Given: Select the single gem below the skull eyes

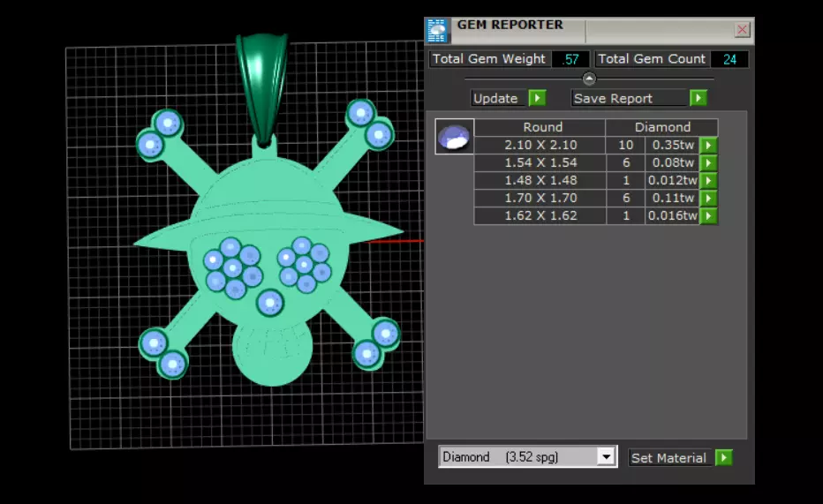Looking at the screenshot, I should 270,303.
